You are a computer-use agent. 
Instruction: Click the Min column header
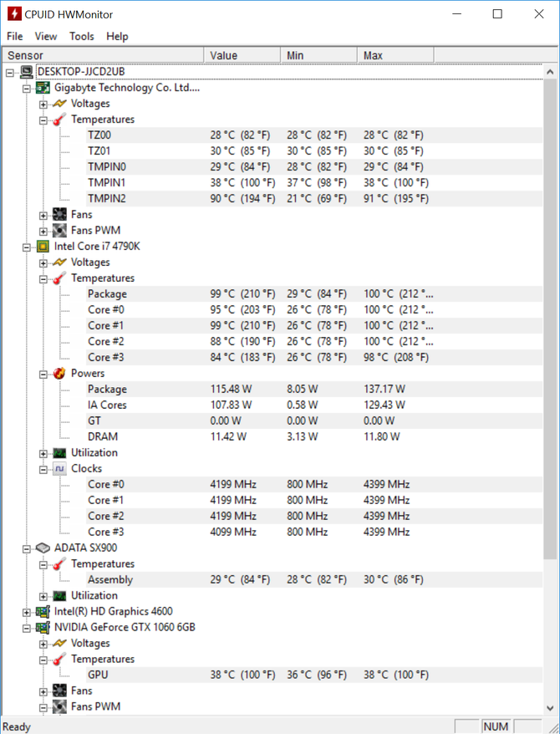(319, 55)
